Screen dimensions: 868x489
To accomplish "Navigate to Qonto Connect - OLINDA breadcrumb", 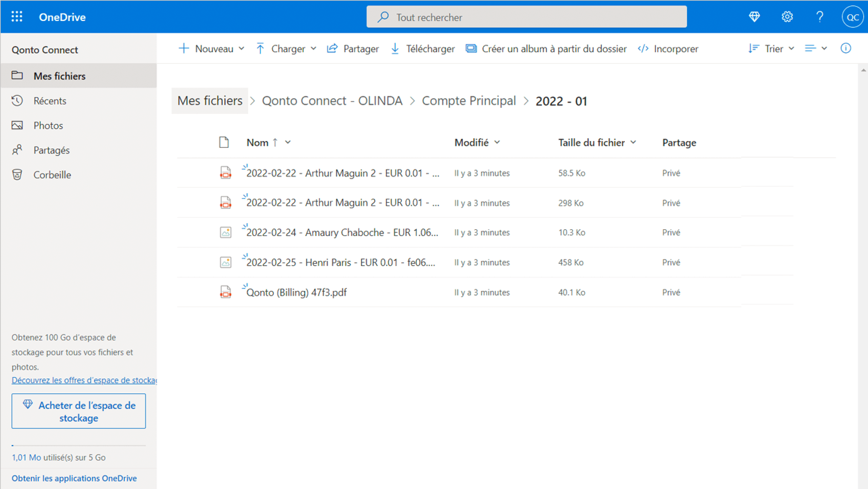I will coord(332,101).
